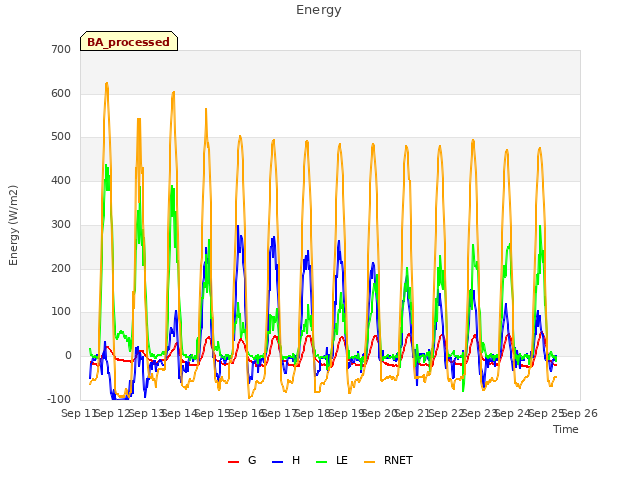Click the tallest green LE peak on Sep 12
Image resolution: width=640 pixels, height=480 pixels.
pyautogui.click(x=106, y=165)
